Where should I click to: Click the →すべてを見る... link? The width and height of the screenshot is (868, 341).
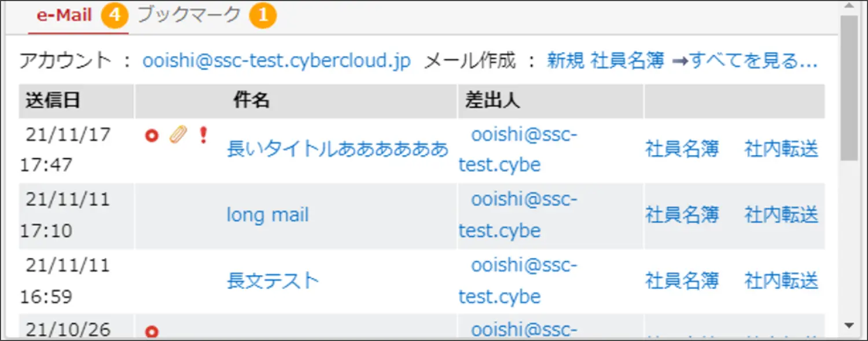[745, 61]
